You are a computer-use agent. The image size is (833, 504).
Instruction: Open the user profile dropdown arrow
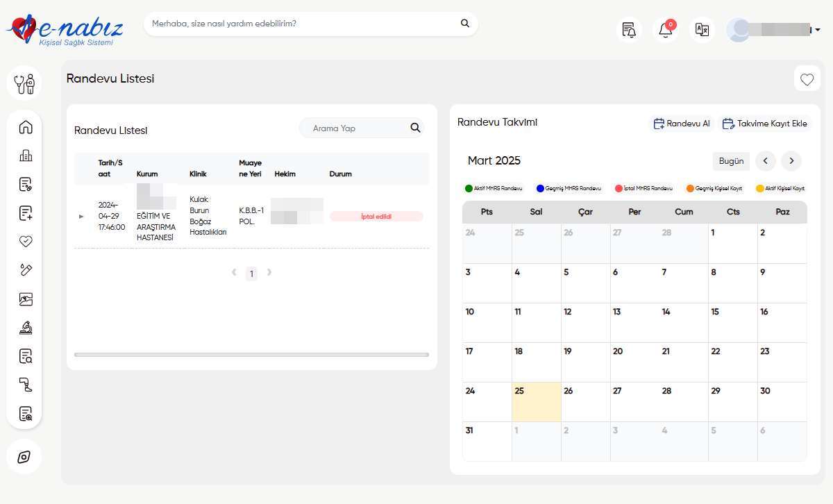(818, 30)
